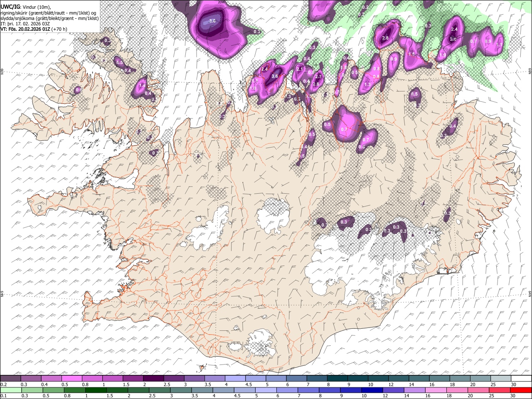Screen dimensions: 532x399
Task: Pick the bottom-row deep blue swatch between 10 and 12
Action: [x=372, y=390]
